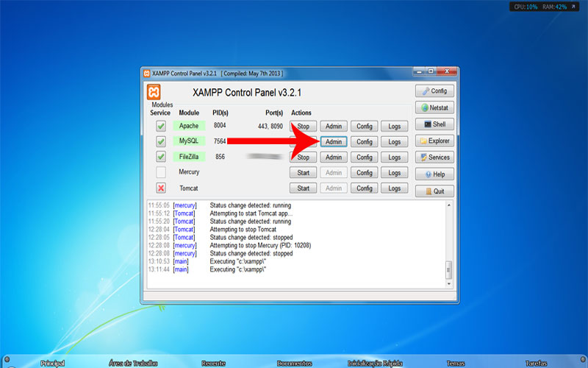The height and width of the screenshot is (368, 588).
Task: Start the Tomcat module
Action: [303, 188]
